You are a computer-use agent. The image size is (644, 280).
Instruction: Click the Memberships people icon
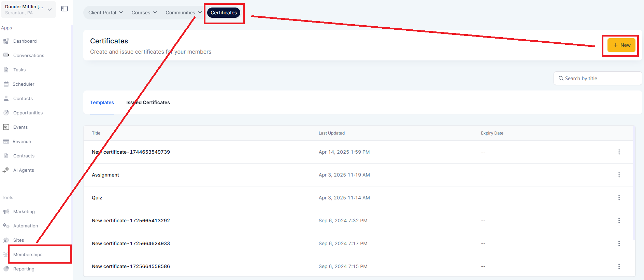5,254
